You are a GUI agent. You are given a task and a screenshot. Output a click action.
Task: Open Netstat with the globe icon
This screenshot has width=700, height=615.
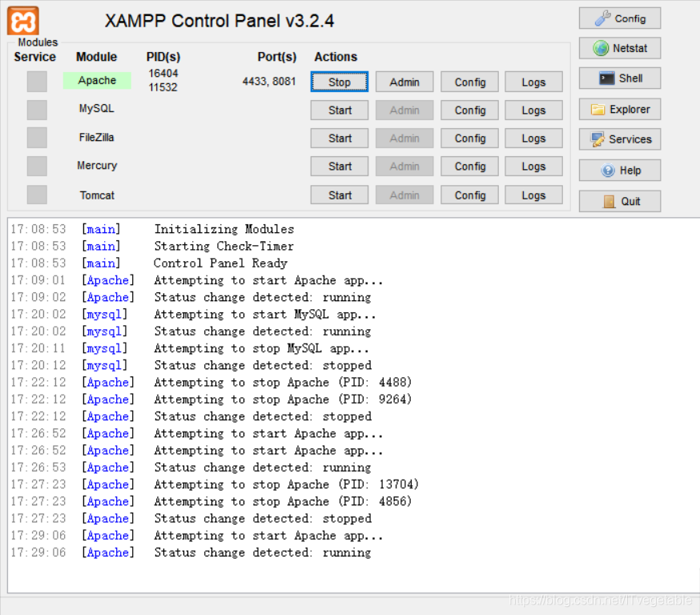pyautogui.click(x=620, y=48)
